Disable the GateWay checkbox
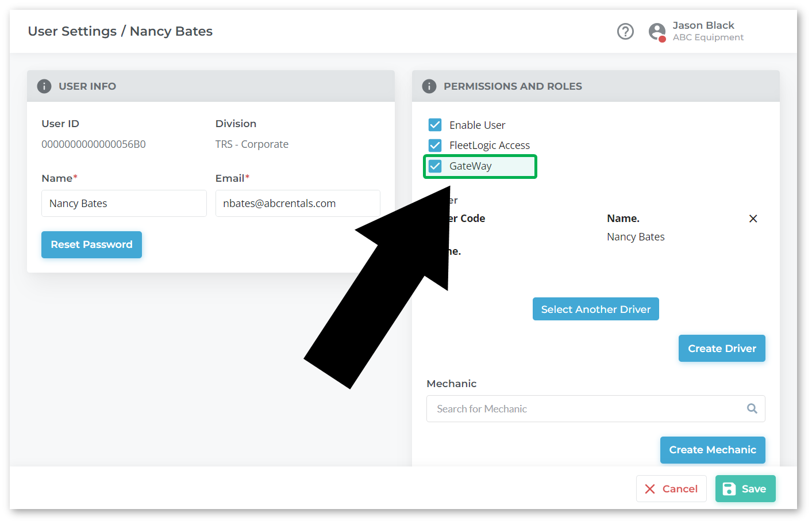Screen dimensions: 812x524 [435, 166]
